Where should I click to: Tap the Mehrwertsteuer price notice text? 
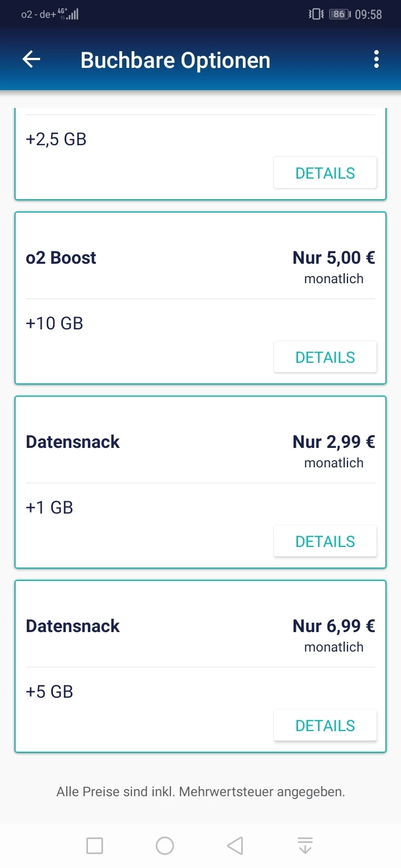click(200, 792)
